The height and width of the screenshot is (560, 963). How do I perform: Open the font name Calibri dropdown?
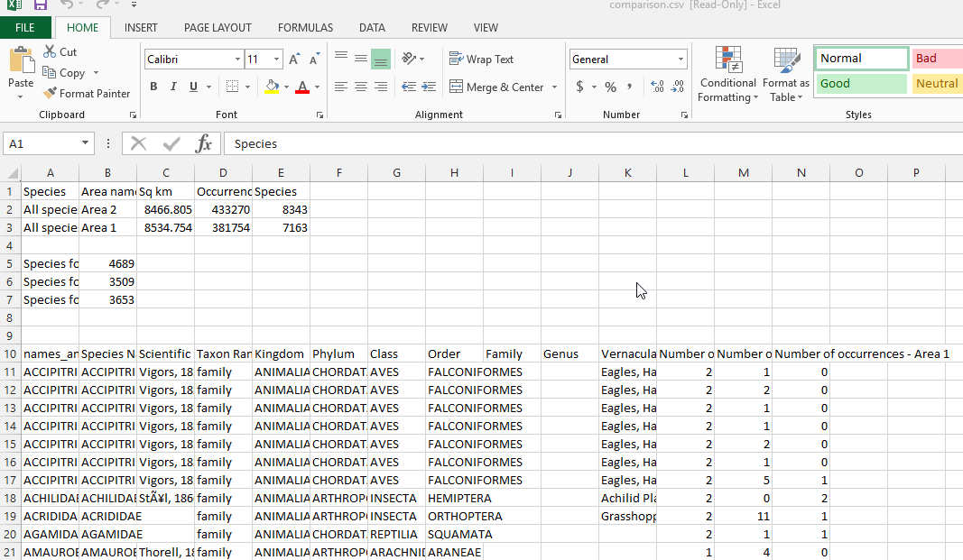(237, 59)
